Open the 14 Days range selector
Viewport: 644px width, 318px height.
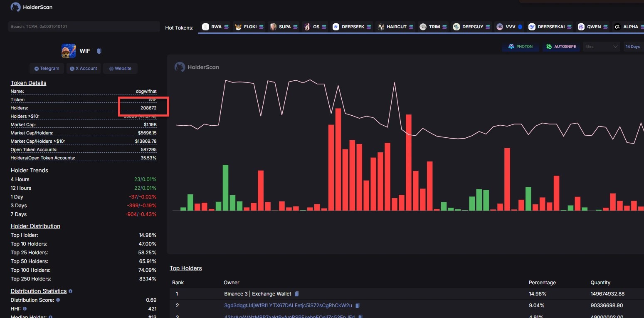point(633,47)
